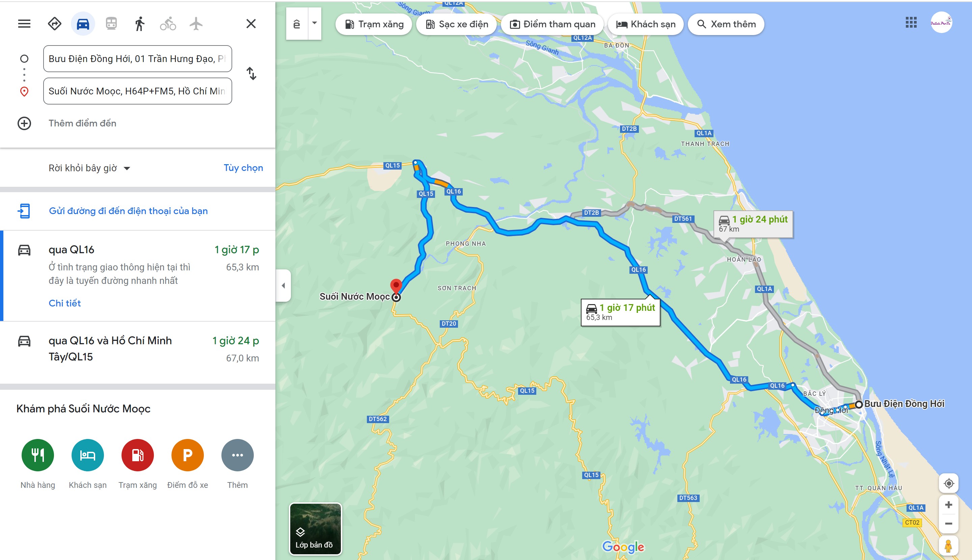Select driving travel mode
Viewport: 972px width, 560px height.
click(x=83, y=24)
